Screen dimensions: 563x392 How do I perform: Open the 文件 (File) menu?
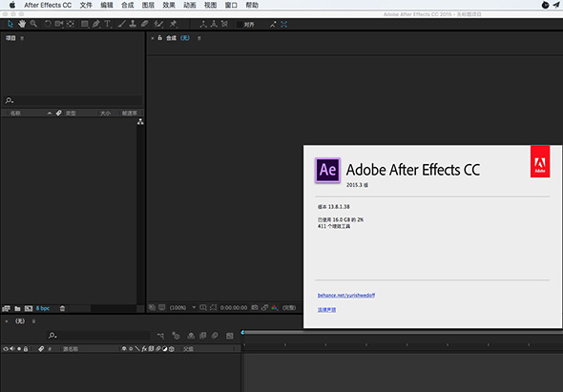pyautogui.click(x=86, y=5)
